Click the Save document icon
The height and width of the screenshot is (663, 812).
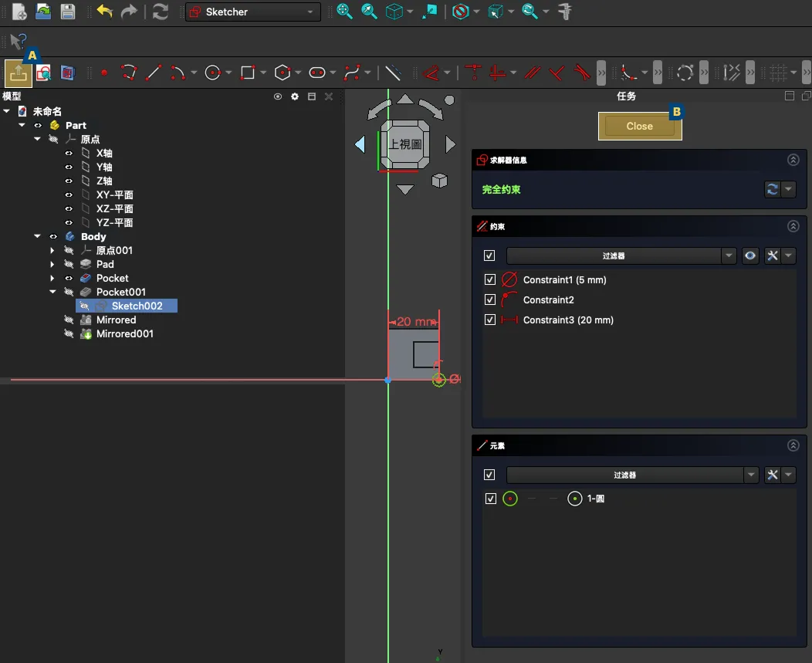click(68, 12)
